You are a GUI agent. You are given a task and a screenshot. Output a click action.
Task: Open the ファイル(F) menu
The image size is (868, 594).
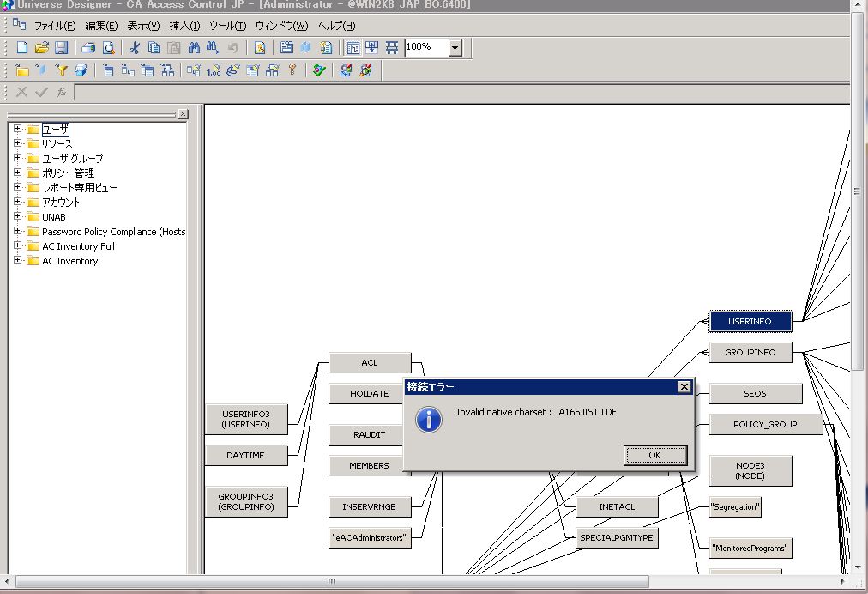click(x=55, y=26)
